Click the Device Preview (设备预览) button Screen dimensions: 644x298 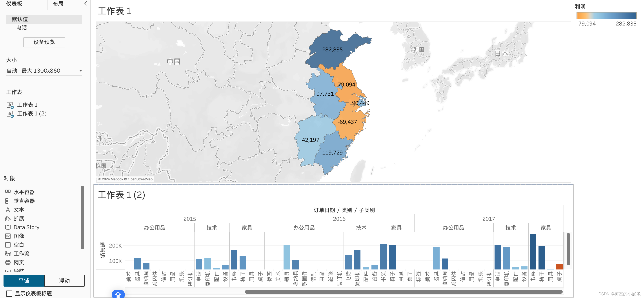[x=44, y=42]
